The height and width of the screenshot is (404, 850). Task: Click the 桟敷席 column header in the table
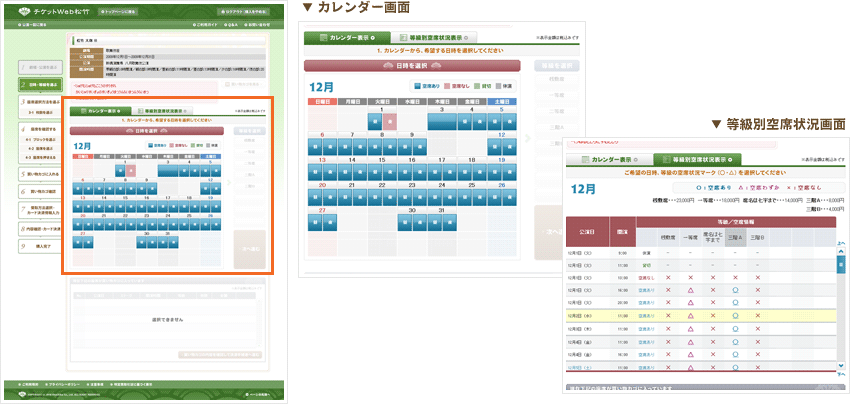(x=668, y=238)
